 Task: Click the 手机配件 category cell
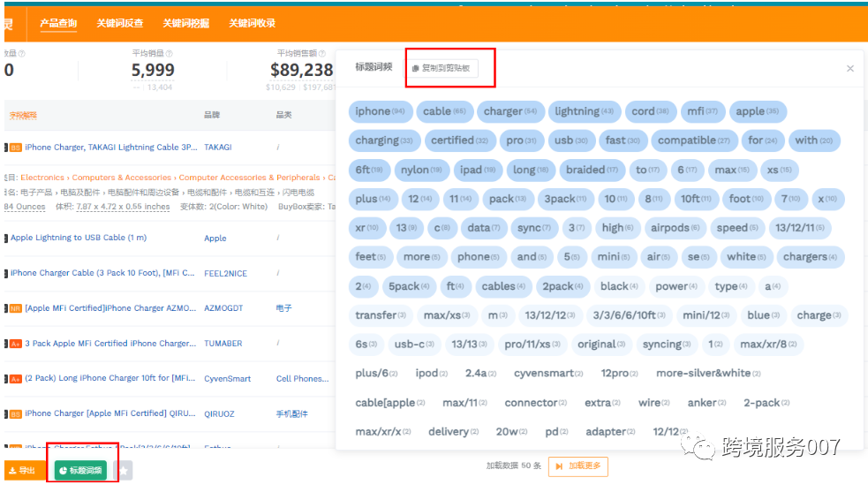291,414
